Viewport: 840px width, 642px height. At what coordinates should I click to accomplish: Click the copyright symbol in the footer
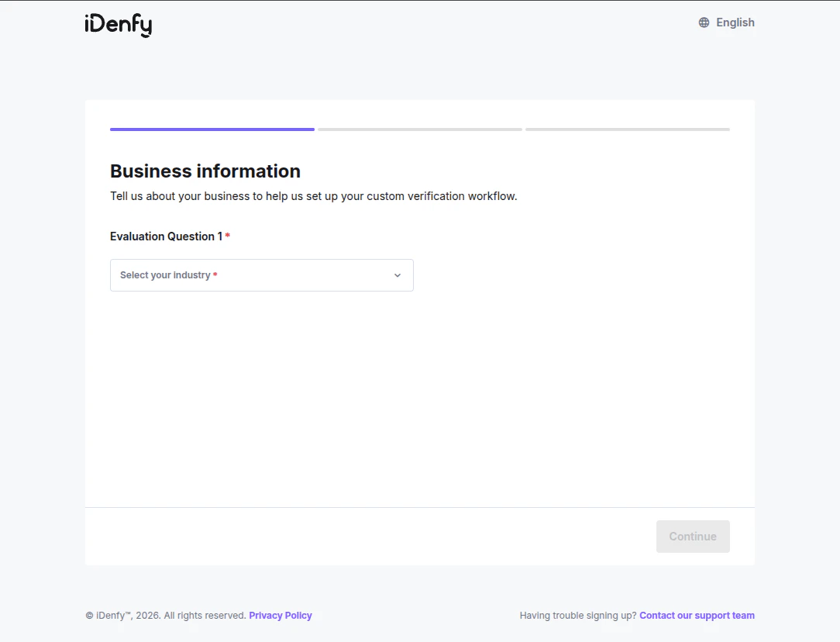click(88, 615)
